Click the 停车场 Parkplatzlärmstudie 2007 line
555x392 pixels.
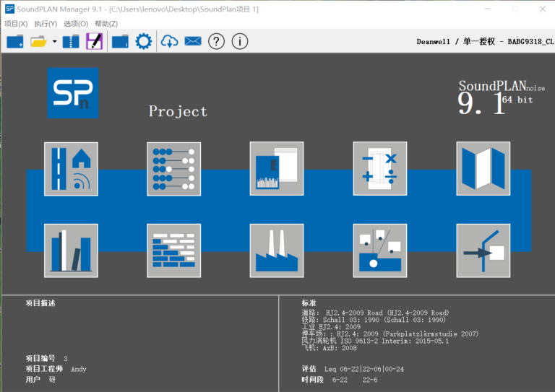tap(390, 334)
